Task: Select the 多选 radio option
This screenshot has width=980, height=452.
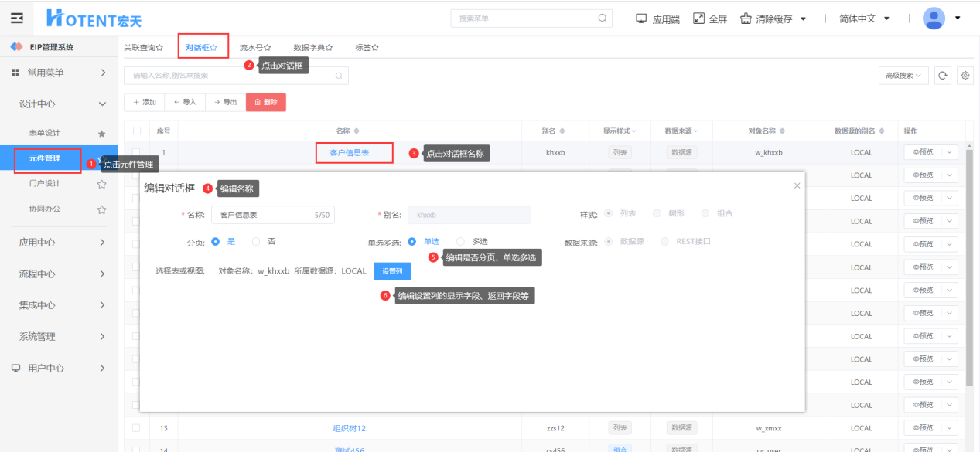Action: click(461, 242)
